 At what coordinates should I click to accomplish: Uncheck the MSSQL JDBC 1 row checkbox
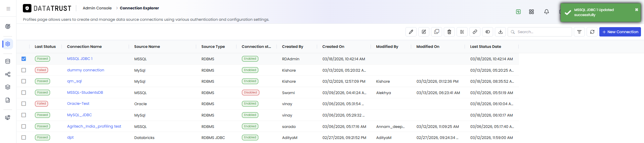coord(24,59)
